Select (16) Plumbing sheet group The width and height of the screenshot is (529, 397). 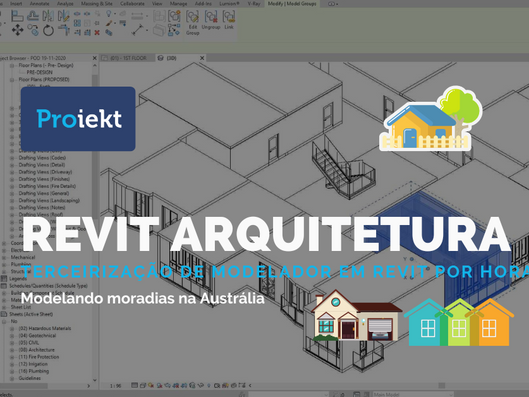[33, 371]
